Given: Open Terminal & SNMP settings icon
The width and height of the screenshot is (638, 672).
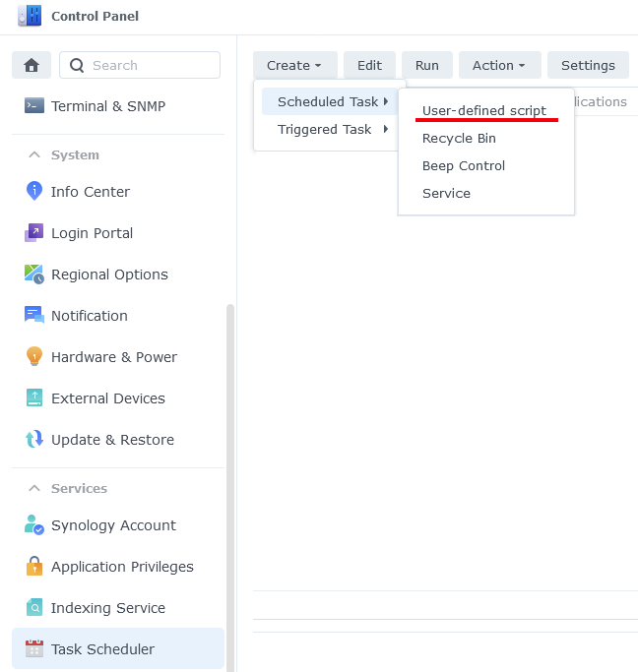Looking at the screenshot, I should pos(34,106).
